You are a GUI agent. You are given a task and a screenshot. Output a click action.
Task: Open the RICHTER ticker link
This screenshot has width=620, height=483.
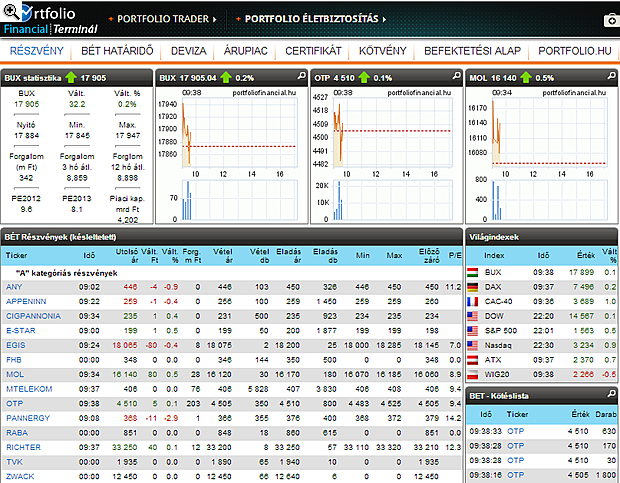[x=23, y=447]
